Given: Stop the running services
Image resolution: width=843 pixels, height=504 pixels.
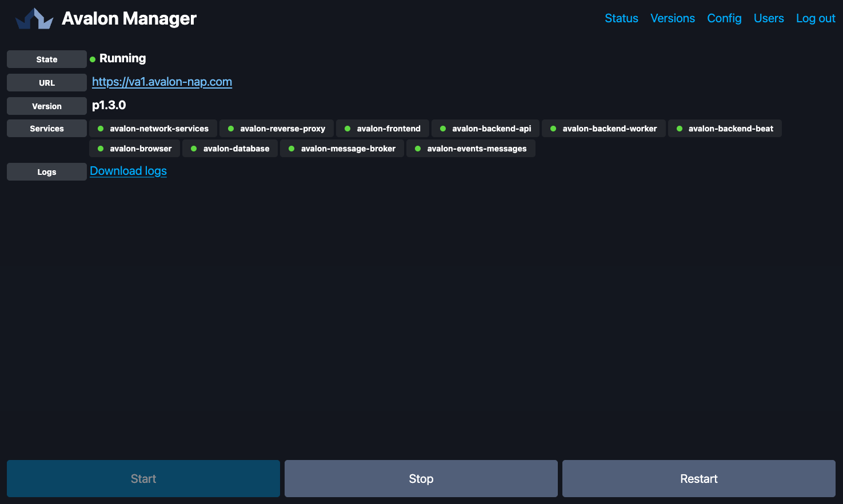Looking at the screenshot, I should coord(421,479).
